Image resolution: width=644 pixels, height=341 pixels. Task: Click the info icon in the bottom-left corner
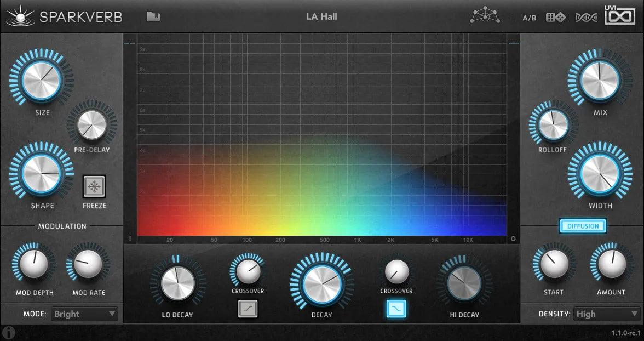tap(9, 333)
